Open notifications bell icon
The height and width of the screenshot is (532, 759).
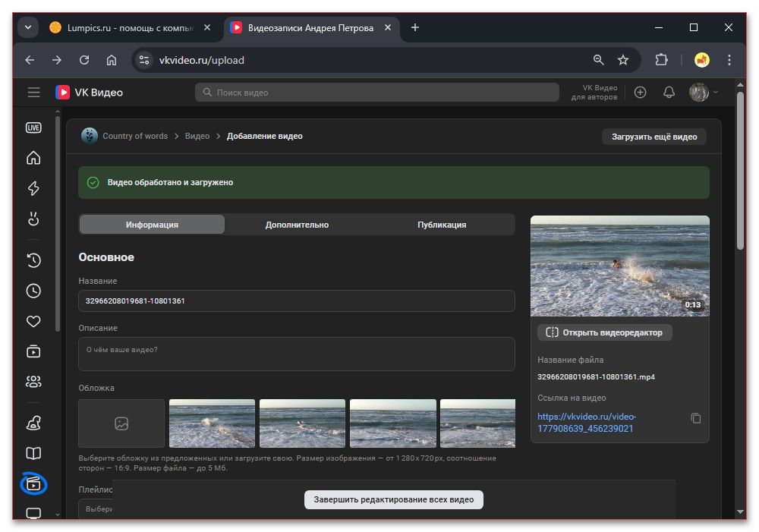(x=669, y=93)
